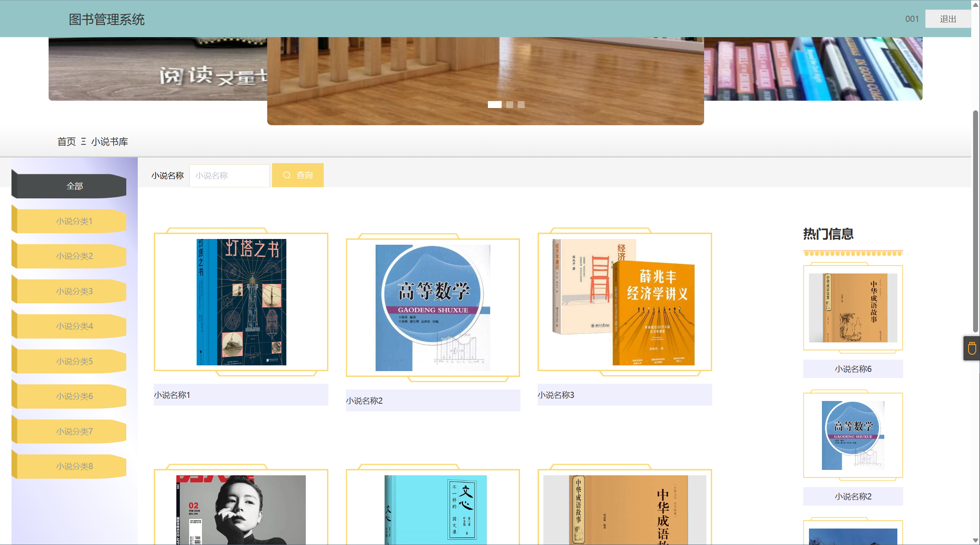
Task: Open the 小说分类8 category
Action: [74, 466]
